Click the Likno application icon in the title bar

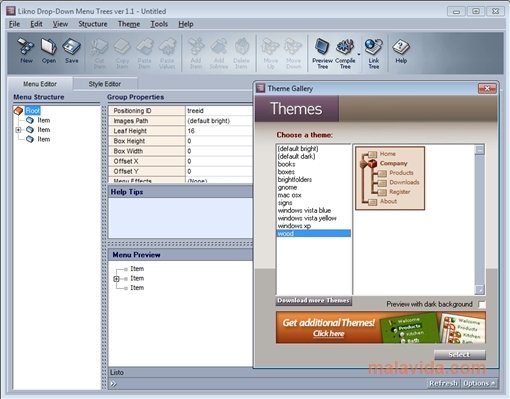11,11
